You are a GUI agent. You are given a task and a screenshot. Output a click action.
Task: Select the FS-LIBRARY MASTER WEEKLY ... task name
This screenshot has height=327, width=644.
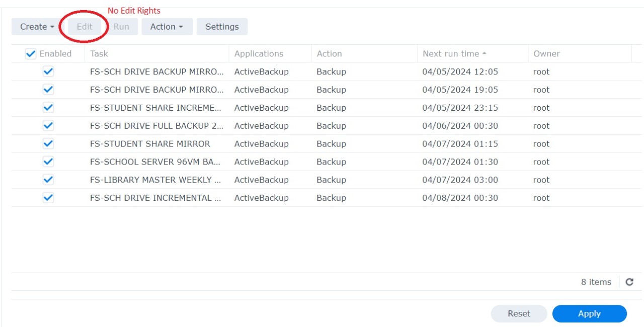[155, 180]
